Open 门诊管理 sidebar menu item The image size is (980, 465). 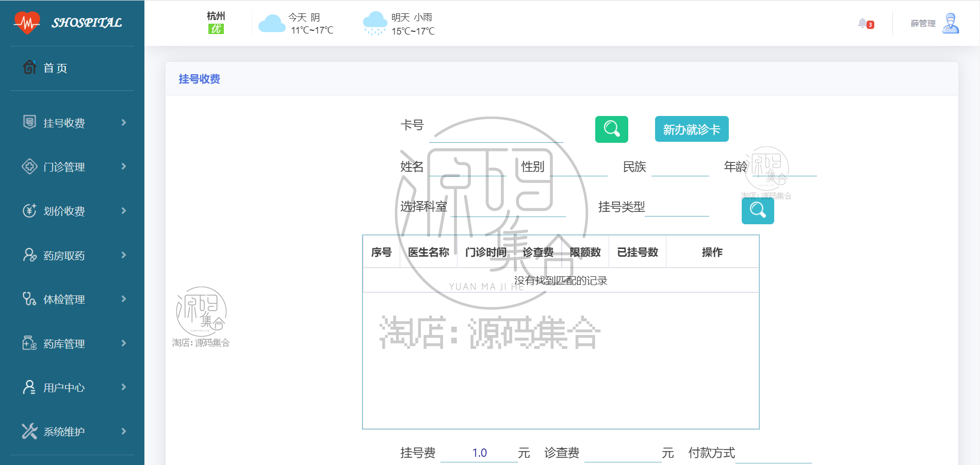click(x=72, y=167)
